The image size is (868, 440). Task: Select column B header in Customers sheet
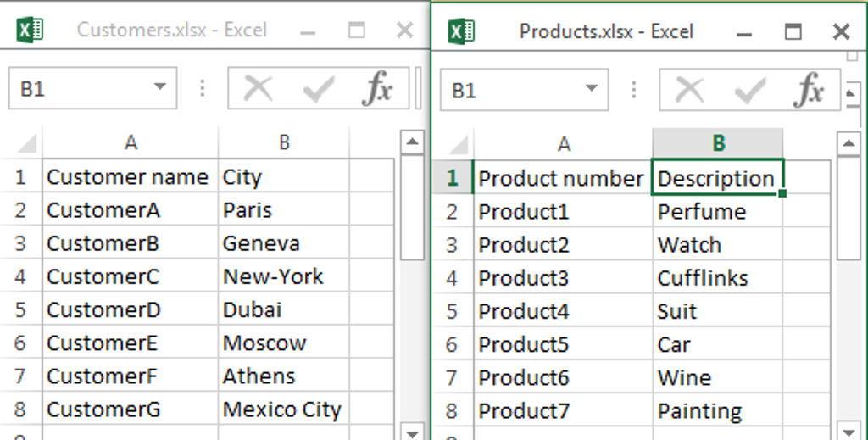(x=284, y=142)
